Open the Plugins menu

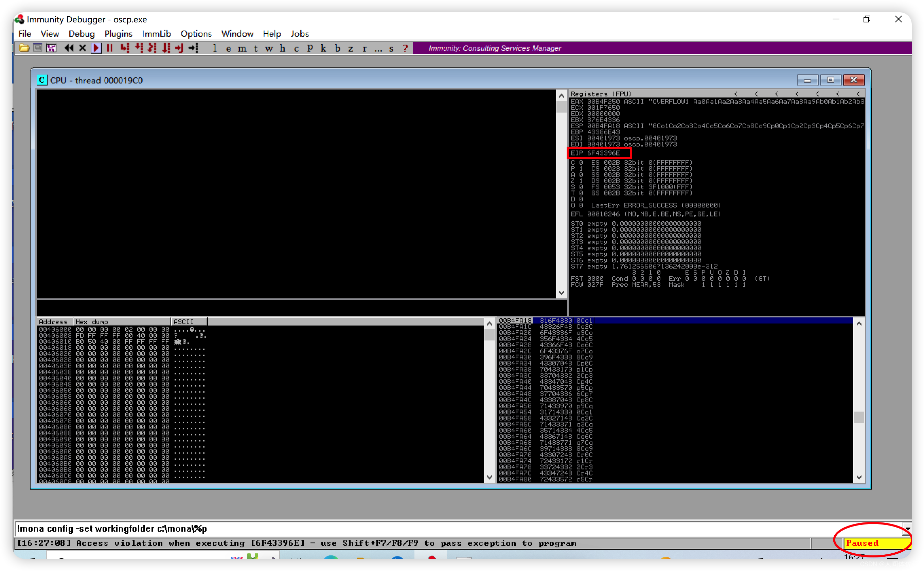click(118, 34)
